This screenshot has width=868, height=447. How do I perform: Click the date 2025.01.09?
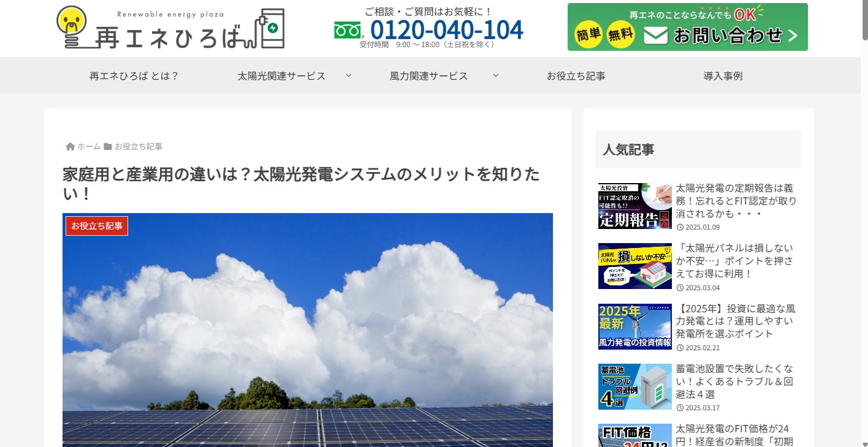(702, 227)
